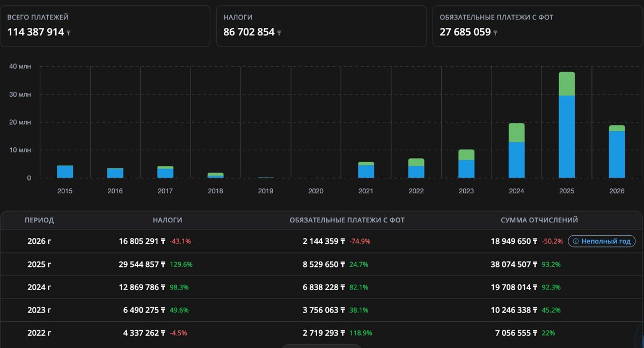Select the "2023 г" period row label

(39, 310)
